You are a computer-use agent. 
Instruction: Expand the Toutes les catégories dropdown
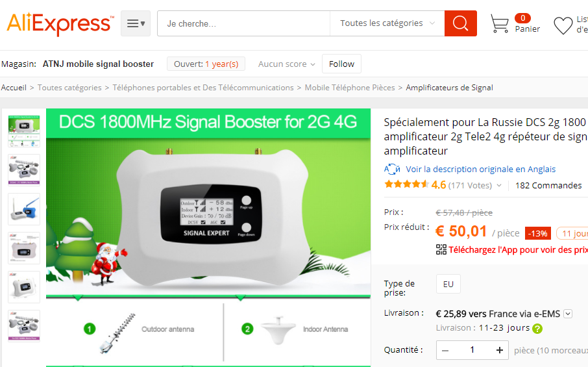387,23
